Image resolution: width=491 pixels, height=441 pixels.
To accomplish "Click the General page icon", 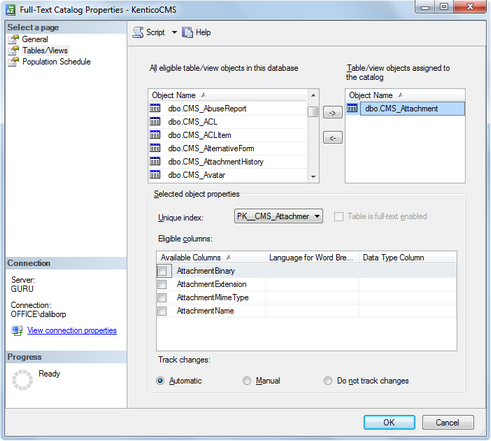I will tap(14, 39).
